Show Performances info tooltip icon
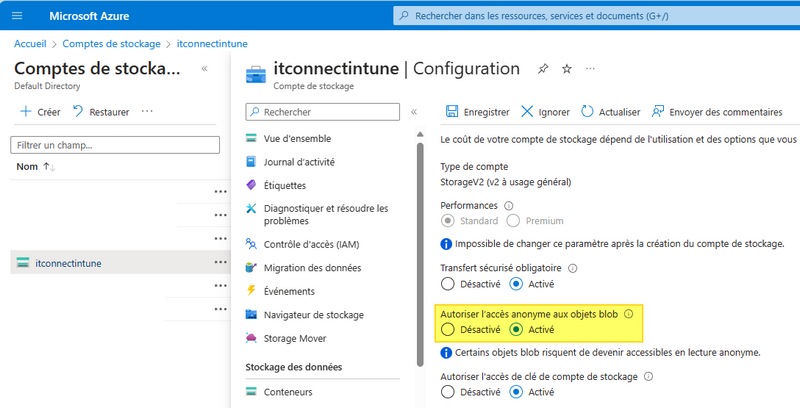 pyautogui.click(x=509, y=206)
